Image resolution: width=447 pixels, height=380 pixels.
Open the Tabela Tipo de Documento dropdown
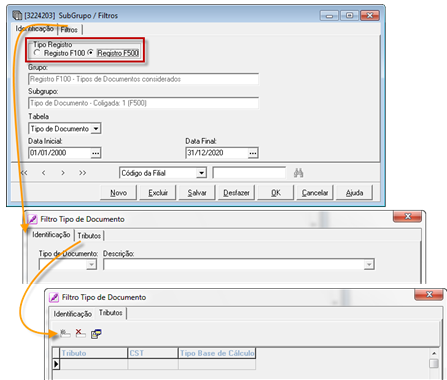pyautogui.click(x=96, y=129)
